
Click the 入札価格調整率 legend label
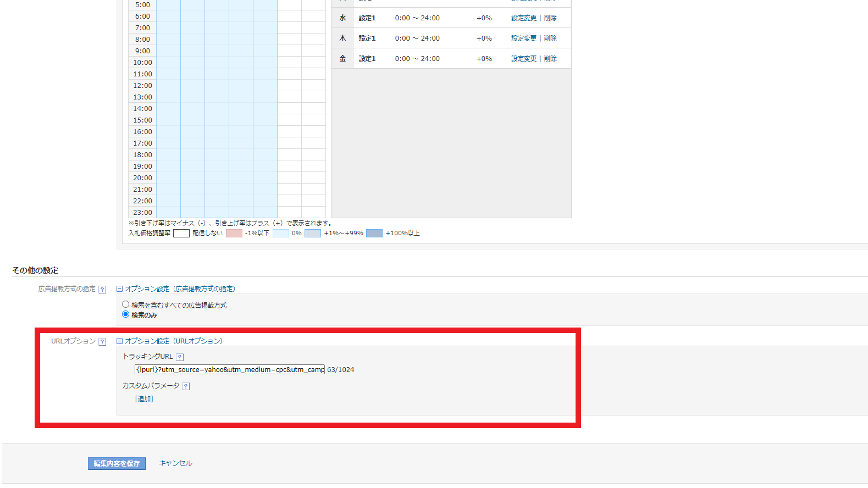point(150,234)
